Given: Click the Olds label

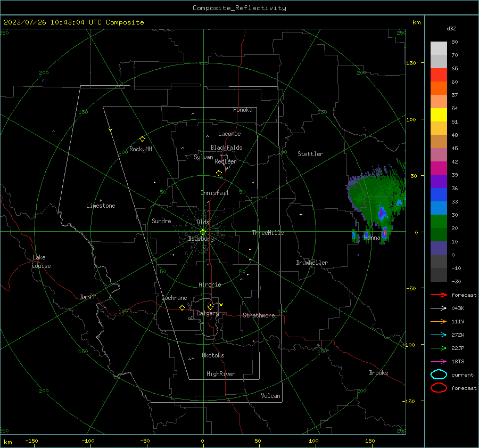Looking at the screenshot, I should click(x=203, y=222).
